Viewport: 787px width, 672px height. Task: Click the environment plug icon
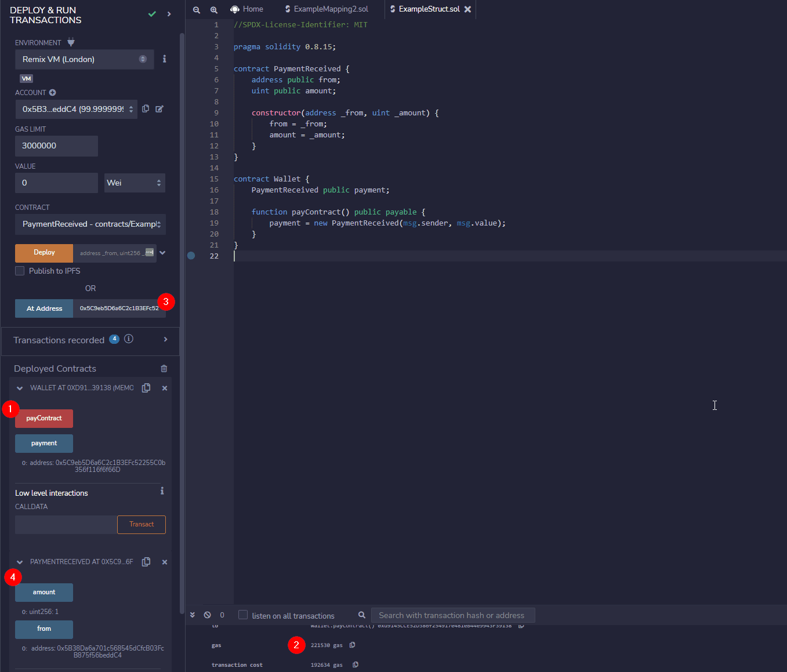[x=71, y=42]
